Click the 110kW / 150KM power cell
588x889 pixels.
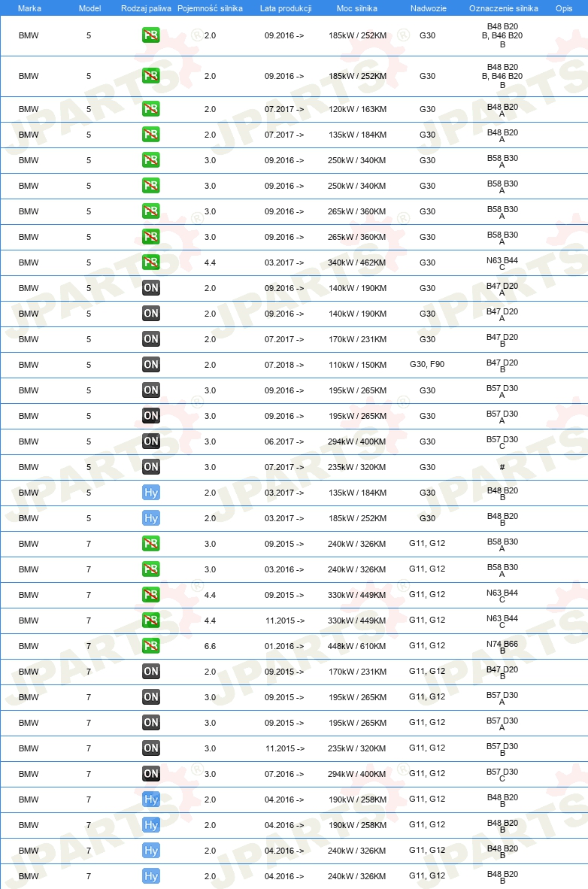[x=357, y=365]
